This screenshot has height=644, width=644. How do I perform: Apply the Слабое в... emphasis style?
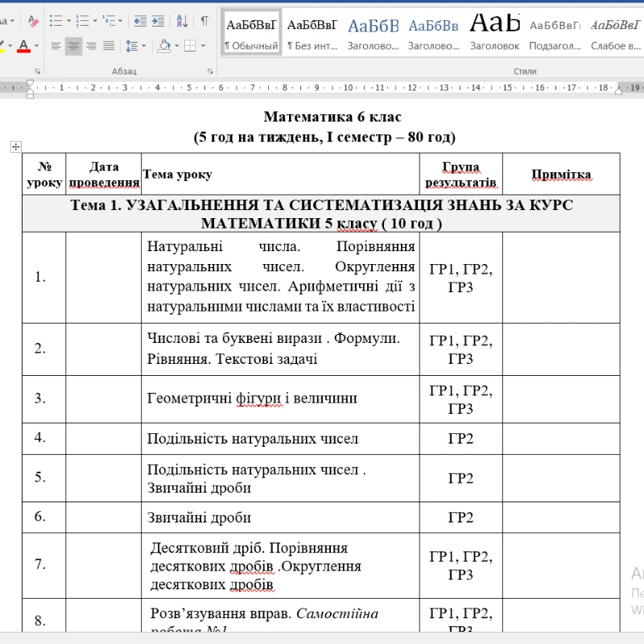click(x=615, y=32)
